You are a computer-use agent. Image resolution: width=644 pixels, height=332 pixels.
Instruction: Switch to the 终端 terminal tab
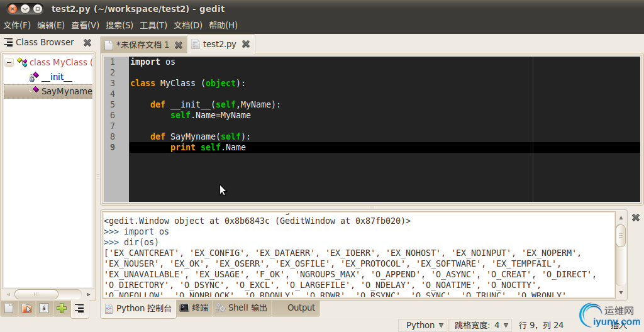[x=194, y=307]
